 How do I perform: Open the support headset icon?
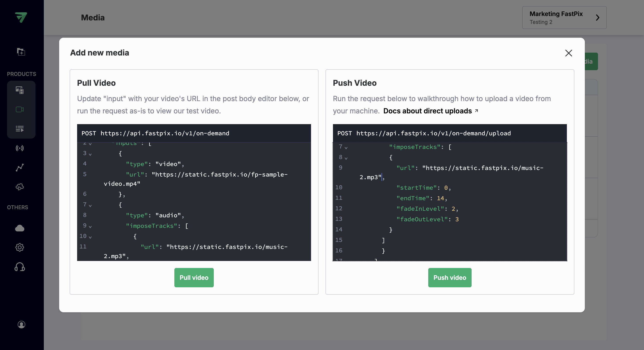click(20, 267)
